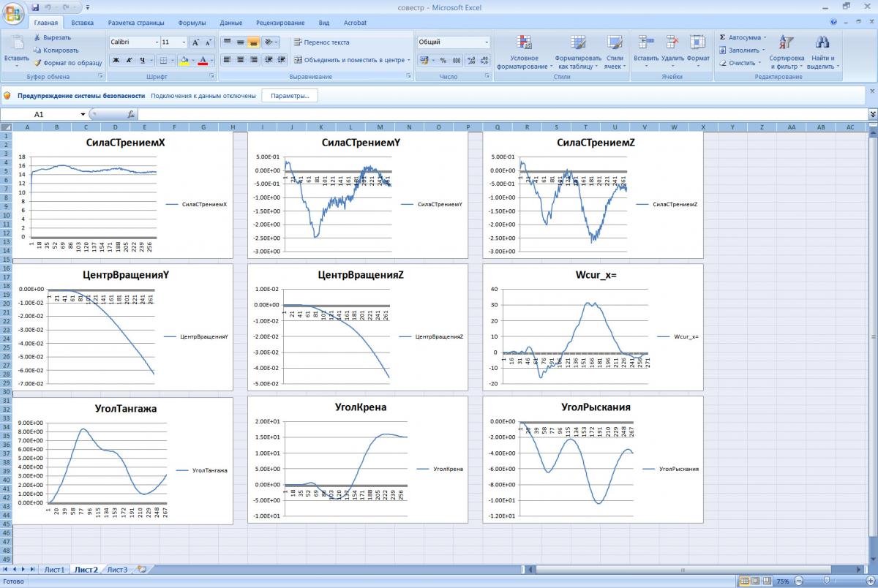
Task: Toggle Wrap Text (Перенос текста)
Action: click(x=321, y=42)
